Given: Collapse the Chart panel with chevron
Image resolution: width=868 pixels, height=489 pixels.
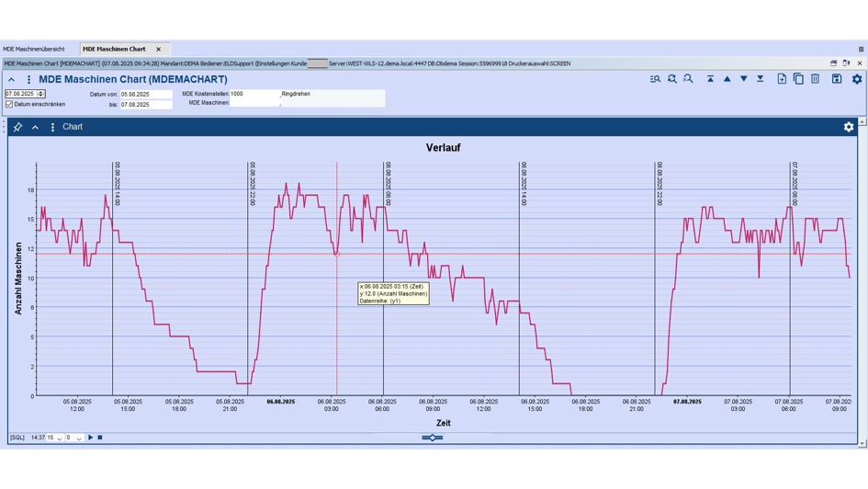Looking at the screenshot, I should coord(35,127).
